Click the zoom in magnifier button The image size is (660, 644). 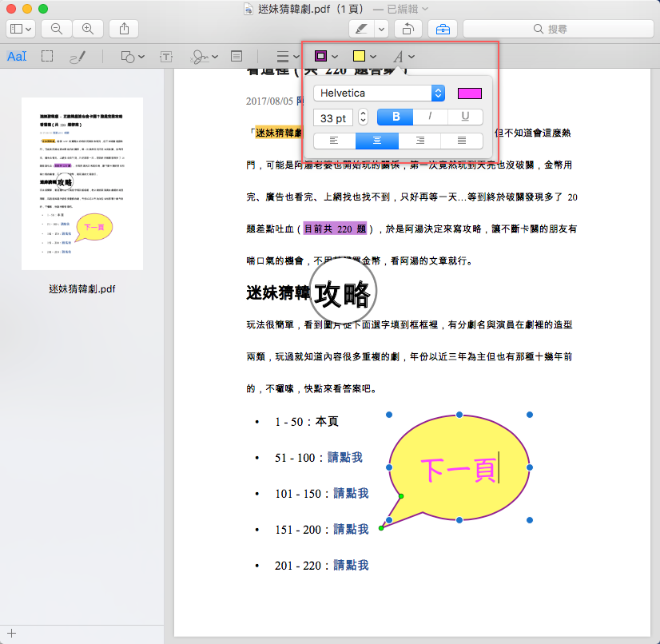(87, 29)
